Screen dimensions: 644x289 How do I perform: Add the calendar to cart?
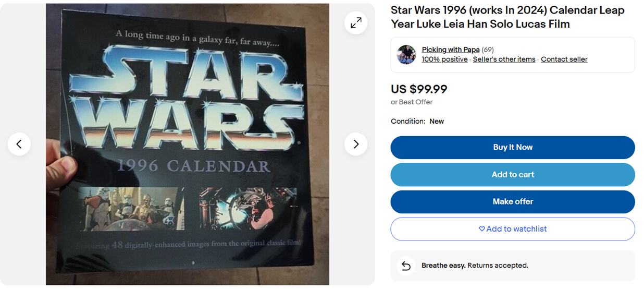pos(513,175)
